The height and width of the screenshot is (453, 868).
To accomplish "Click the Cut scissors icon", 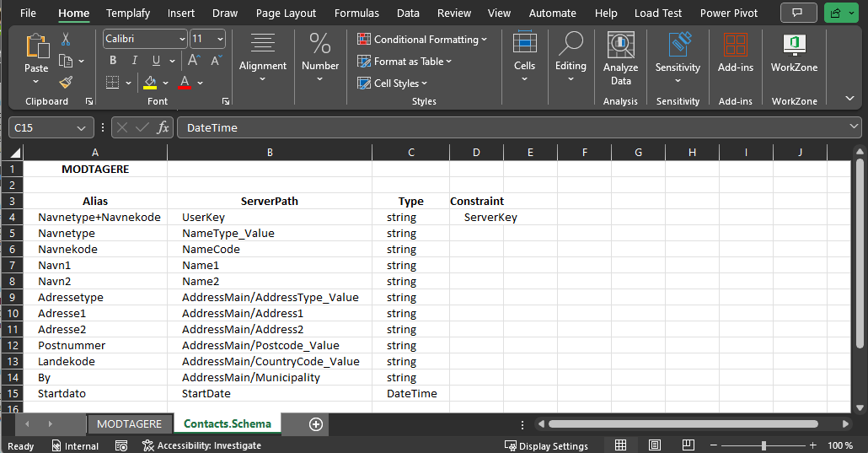I will [x=66, y=40].
